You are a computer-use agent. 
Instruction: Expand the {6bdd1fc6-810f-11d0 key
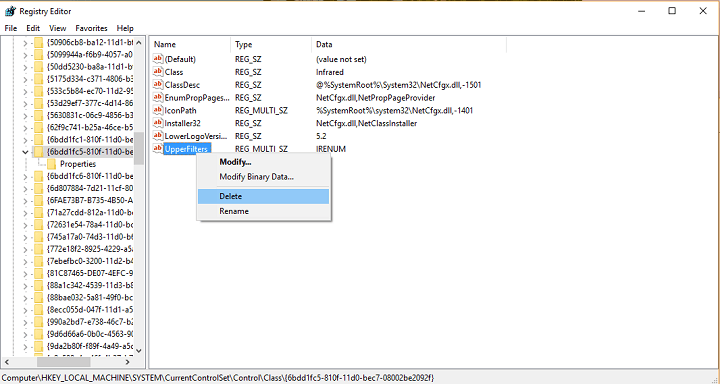(x=25, y=176)
